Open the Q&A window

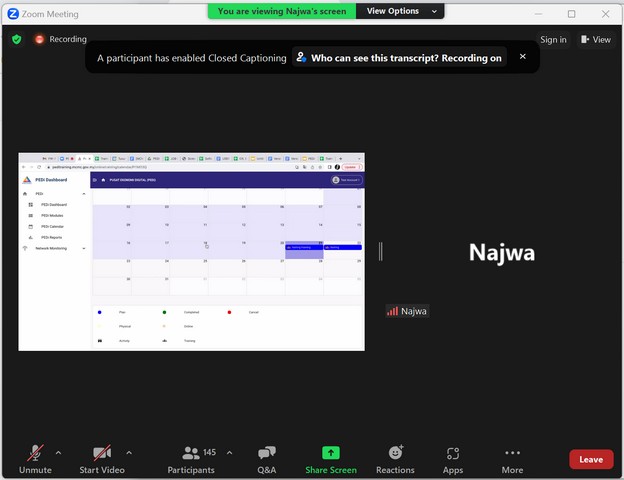tap(266, 458)
